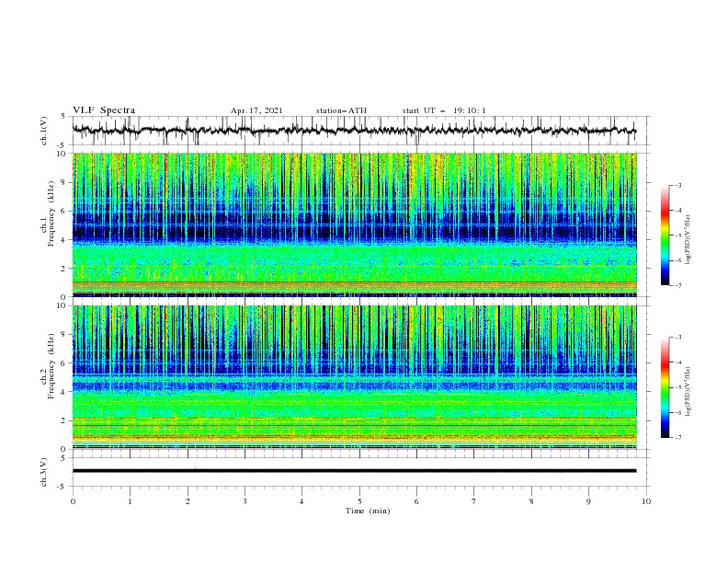The image size is (728, 563).
Task: Click the "4" kHz tick on ch.2 frequency axis
Action: [x=65, y=392]
